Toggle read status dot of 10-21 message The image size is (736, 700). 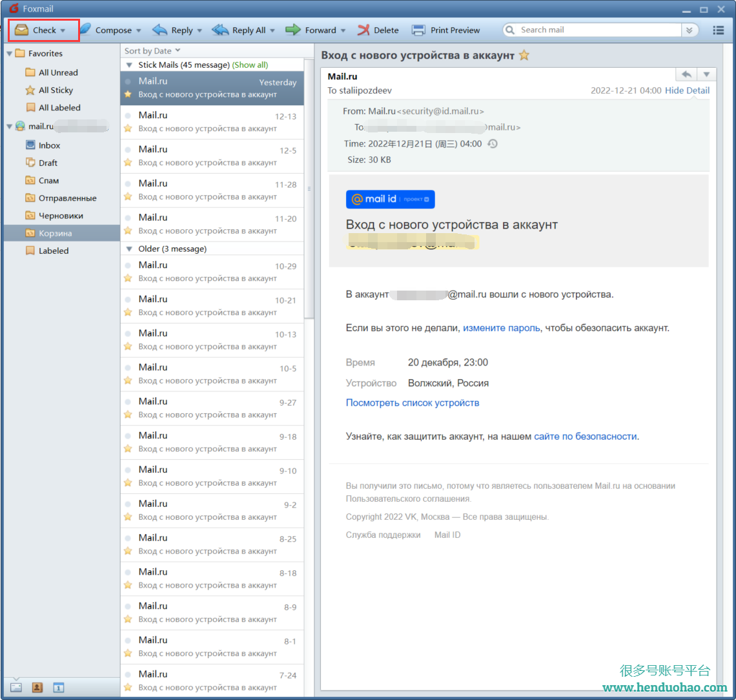[128, 300]
